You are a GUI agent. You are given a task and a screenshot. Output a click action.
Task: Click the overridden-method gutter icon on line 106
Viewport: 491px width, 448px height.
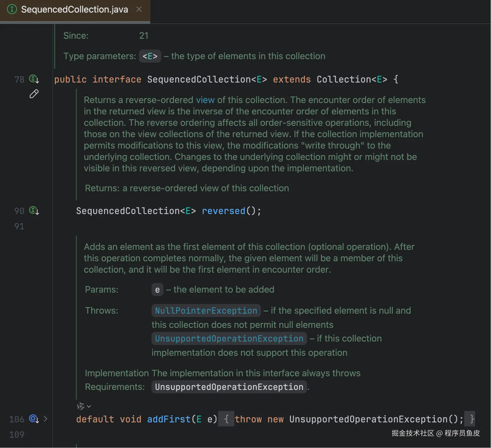(34, 419)
